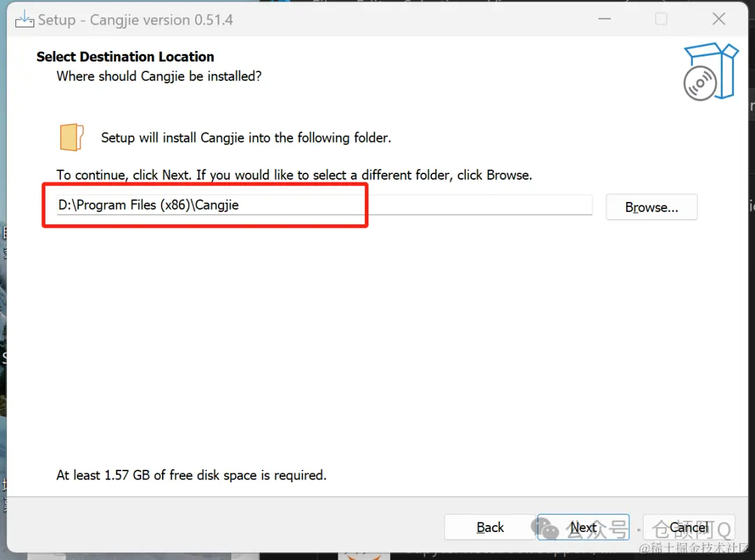Click 'Setup will install Cangjie' sentence
The image size is (755, 560).
tap(245, 138)
